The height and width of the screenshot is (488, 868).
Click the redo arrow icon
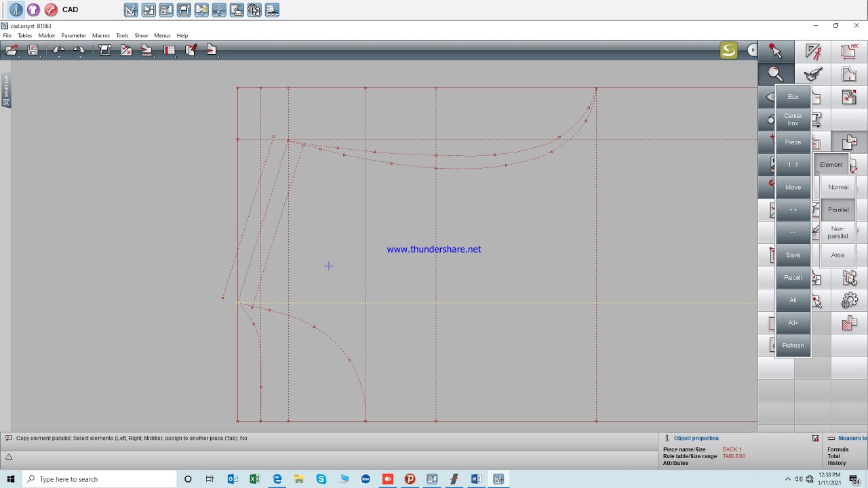79,50
